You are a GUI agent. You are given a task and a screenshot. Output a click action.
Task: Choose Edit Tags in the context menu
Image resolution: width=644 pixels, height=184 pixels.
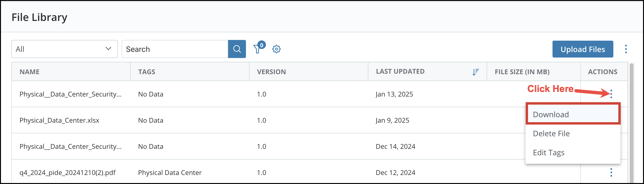pyautogui.click(x=548, y=152)
